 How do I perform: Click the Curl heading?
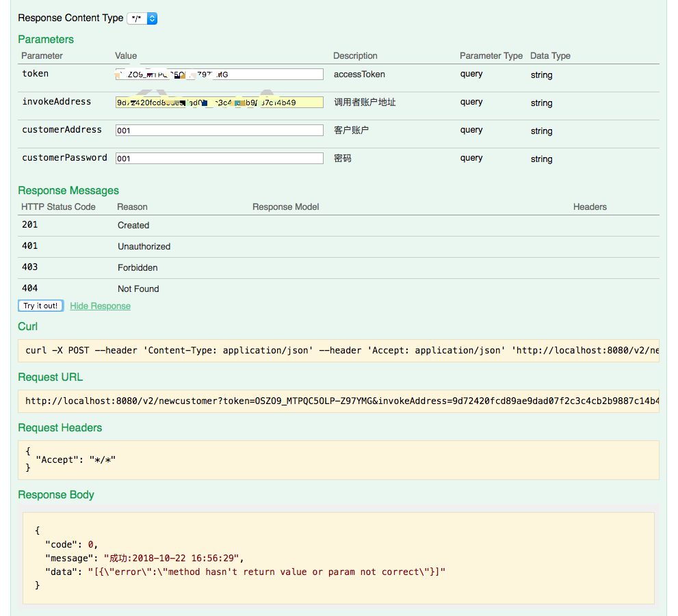(27, 327)
